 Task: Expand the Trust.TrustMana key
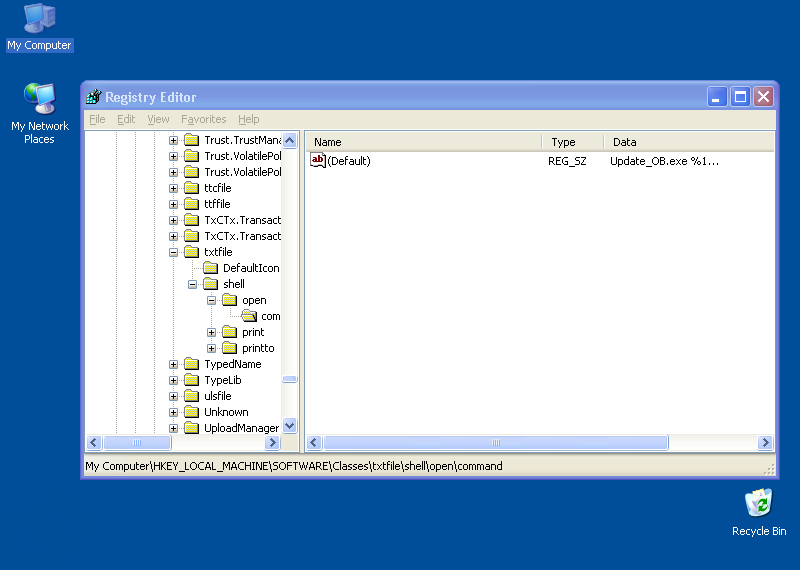click(173, 140)
